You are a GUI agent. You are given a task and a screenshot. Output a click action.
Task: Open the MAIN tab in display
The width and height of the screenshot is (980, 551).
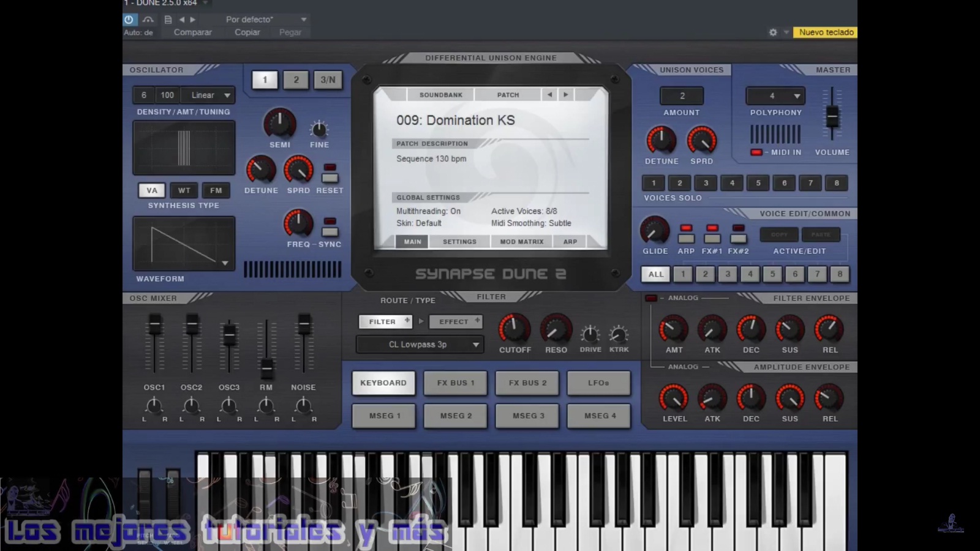[x=412, y=242]
